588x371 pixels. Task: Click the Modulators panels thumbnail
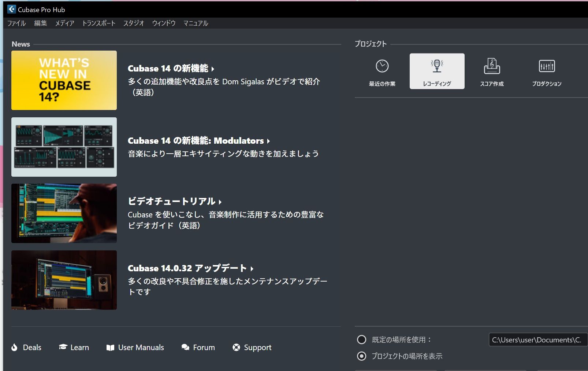64,147
